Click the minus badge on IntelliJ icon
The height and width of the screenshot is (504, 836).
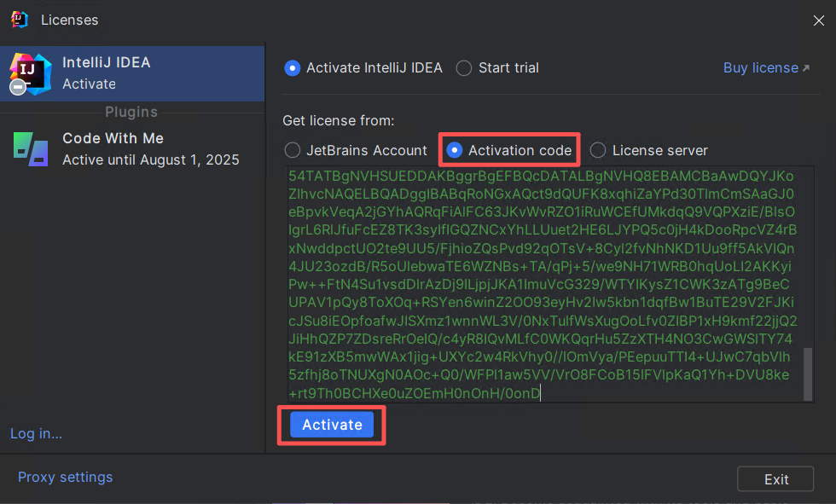[17, 87]
